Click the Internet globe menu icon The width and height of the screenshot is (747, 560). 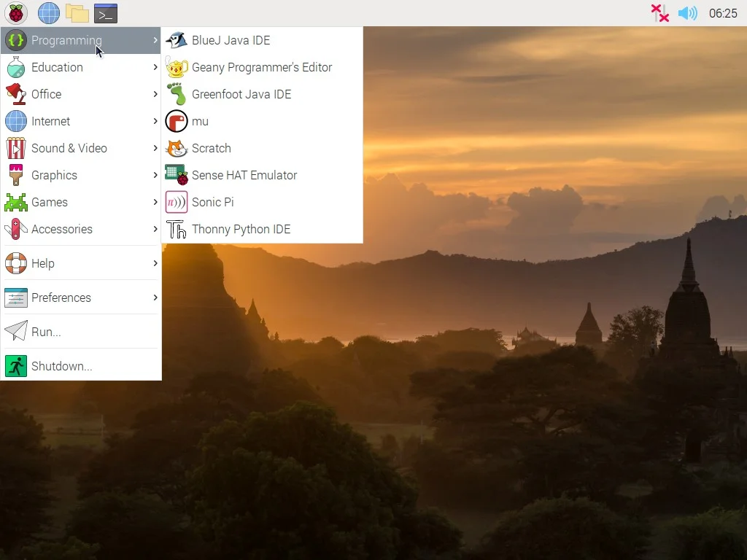(16, 122)
